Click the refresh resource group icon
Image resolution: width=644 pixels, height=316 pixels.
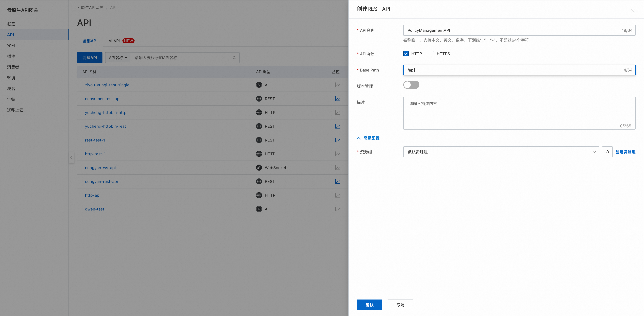607,152
